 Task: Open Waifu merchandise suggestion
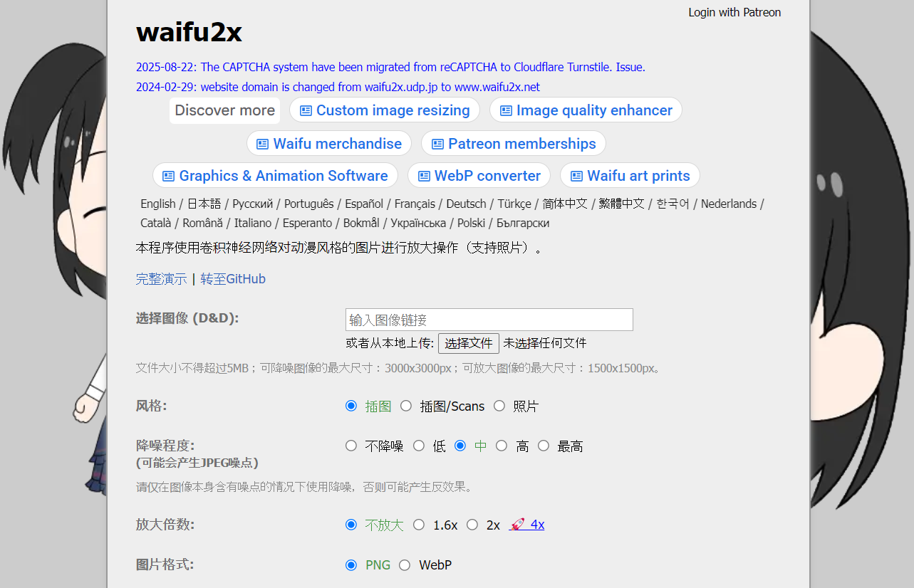(329, 144)
